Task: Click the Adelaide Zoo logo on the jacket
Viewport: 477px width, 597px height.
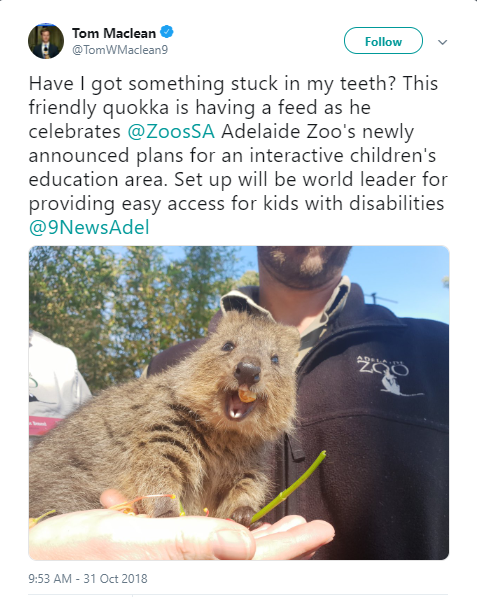Action: [x=384, y=377]
